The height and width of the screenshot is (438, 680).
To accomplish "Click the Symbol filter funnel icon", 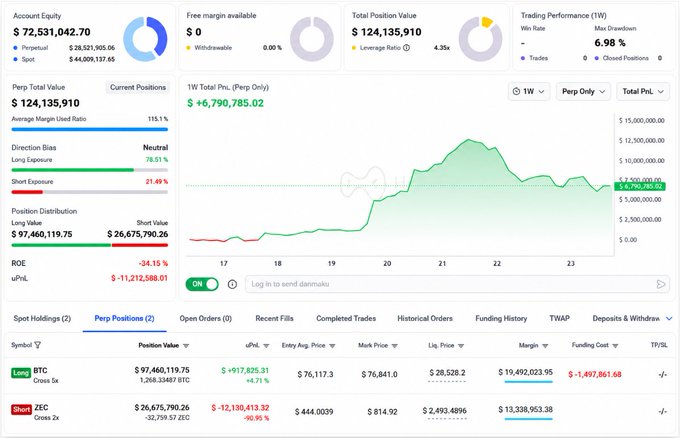I will [x=38, y=345].
